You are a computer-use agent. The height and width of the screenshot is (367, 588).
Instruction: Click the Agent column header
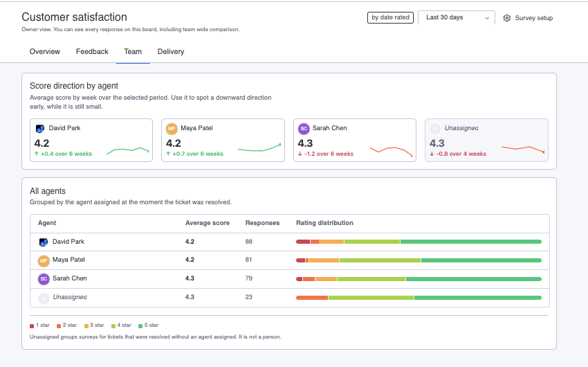(x=47, y=223)
